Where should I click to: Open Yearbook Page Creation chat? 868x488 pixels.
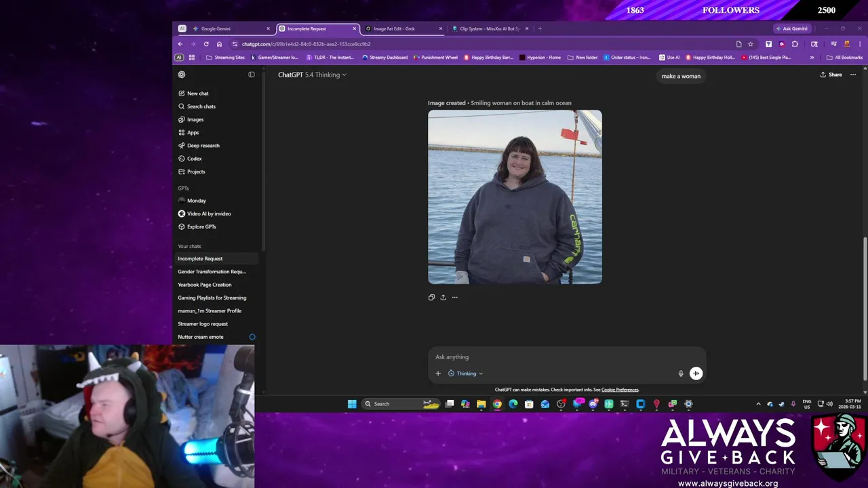[x=217, y=285]
